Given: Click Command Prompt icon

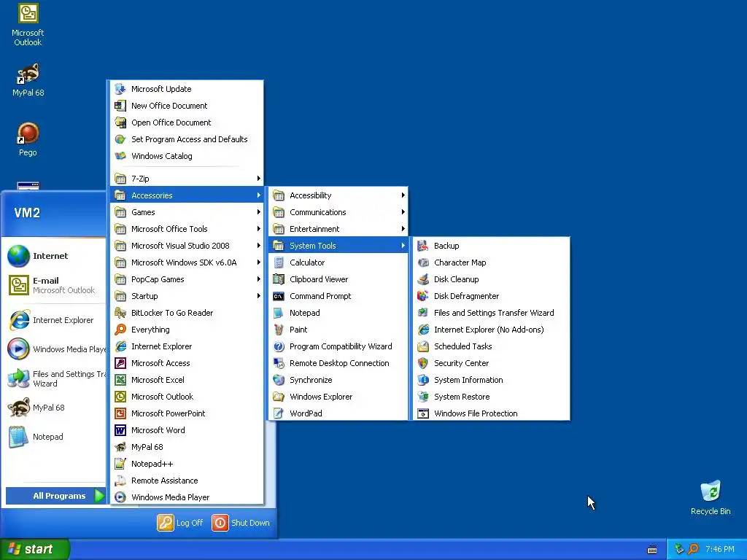Looking at the screenshot, I should (x=279, y=296).
